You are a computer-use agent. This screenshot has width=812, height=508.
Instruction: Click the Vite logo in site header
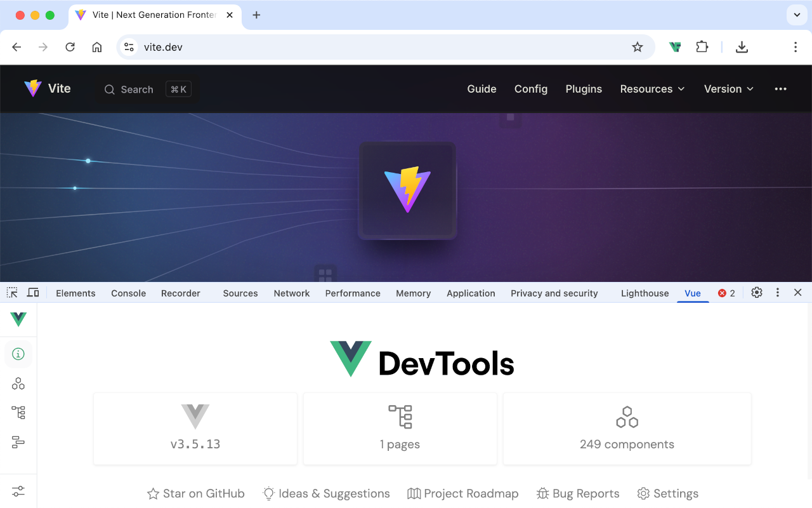coord(47,88)
